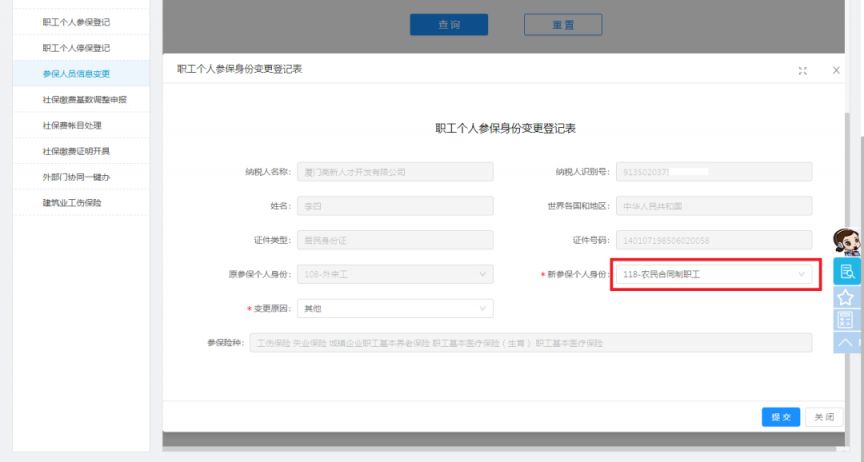Click the document search icon in floating sidebar
Screen dimensions: 864x462
pos(846,272)
